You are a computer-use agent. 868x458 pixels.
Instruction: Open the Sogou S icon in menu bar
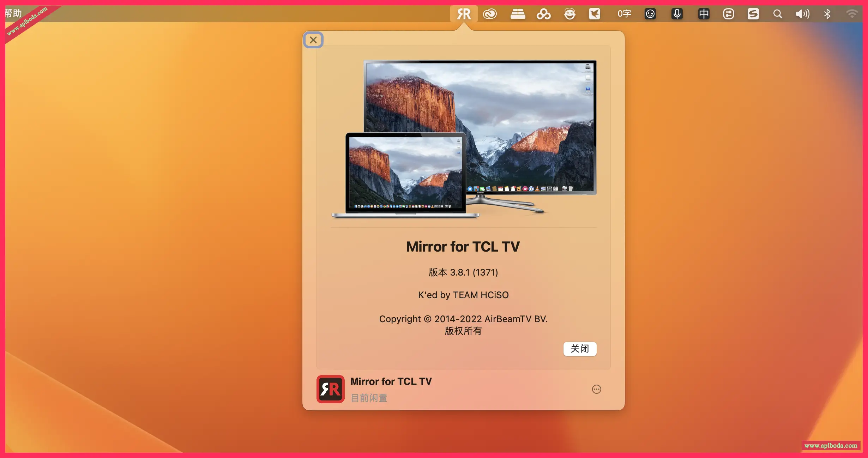753,14
